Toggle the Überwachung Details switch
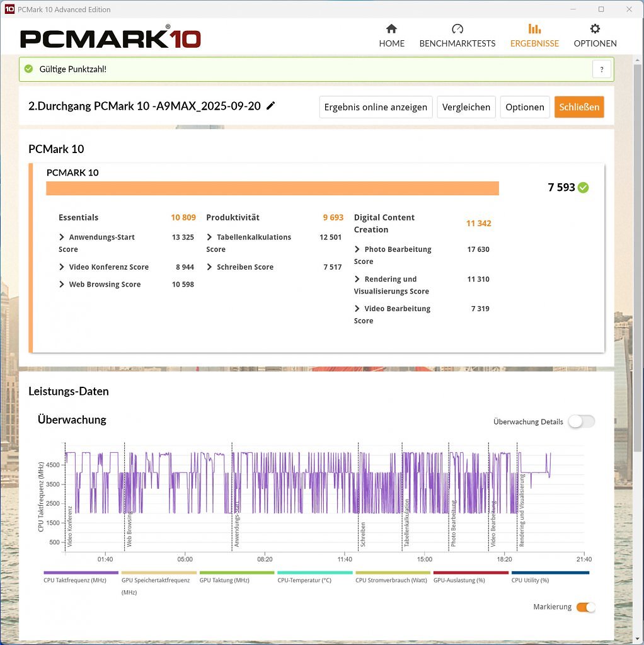 pyautogui.click(x=582, y=421)
